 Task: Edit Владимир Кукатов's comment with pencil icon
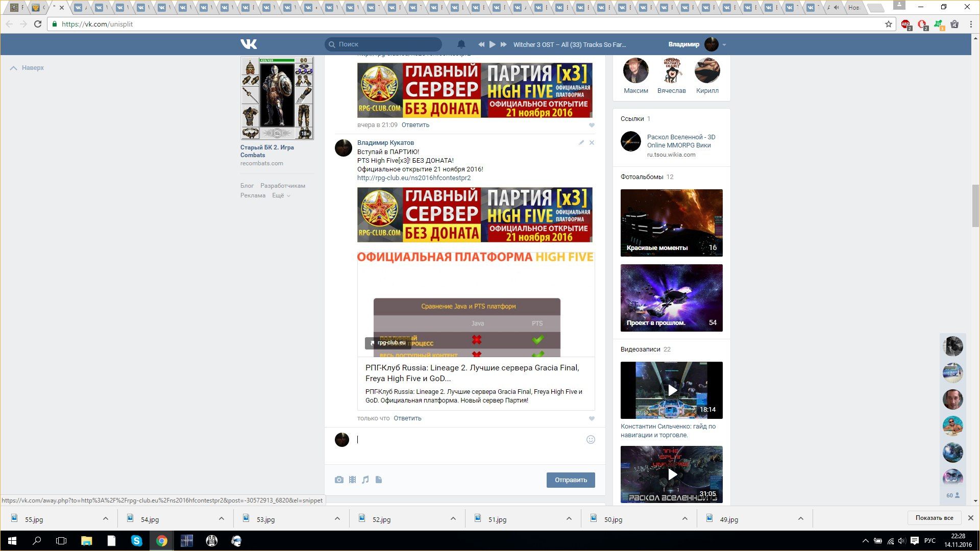coord(581,143)
